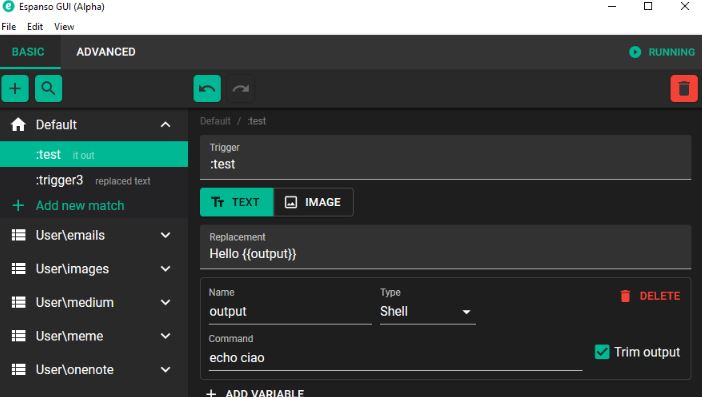The width and height of the screenshot is (702, 397).
Task: Click the User\medium list icon
Action: click(x=18, y=302)
